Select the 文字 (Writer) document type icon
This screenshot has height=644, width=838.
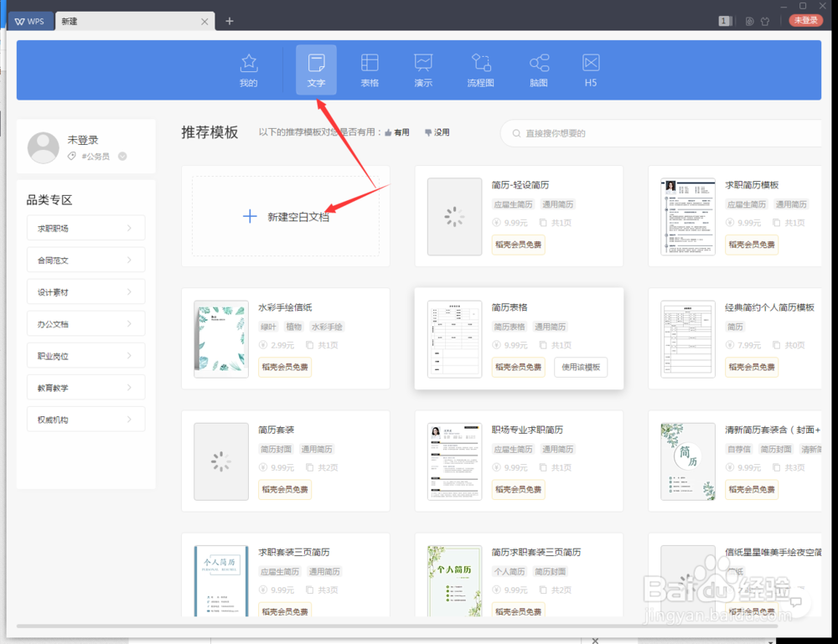pos(316,70)
